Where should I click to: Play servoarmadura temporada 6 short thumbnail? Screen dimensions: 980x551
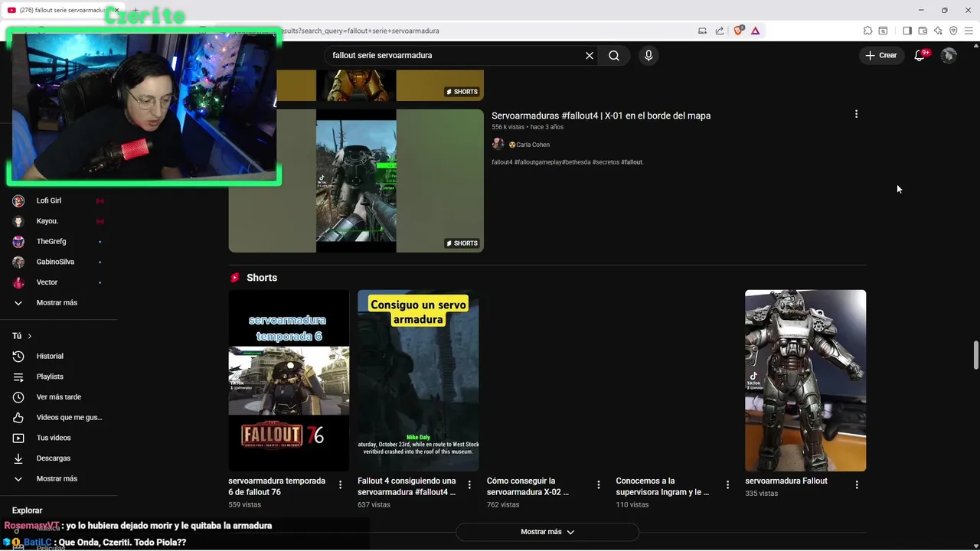(x=289, y=380)
